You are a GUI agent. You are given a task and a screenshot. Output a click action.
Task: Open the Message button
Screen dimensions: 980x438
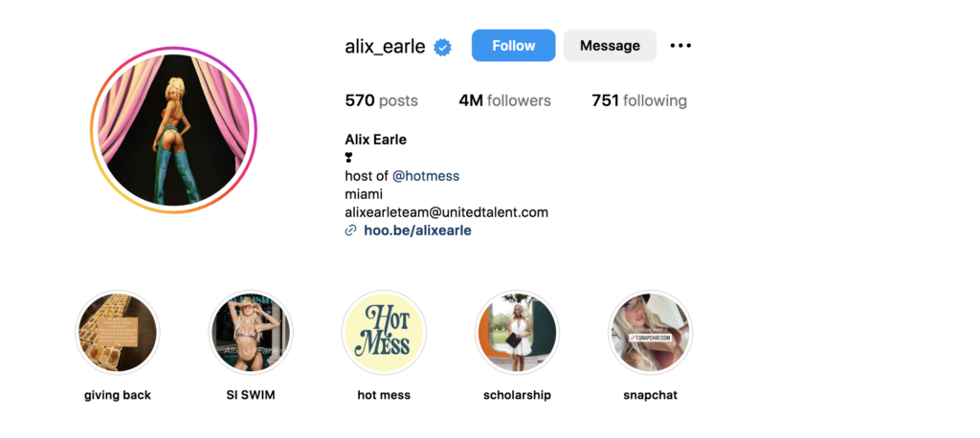[610, 46]
